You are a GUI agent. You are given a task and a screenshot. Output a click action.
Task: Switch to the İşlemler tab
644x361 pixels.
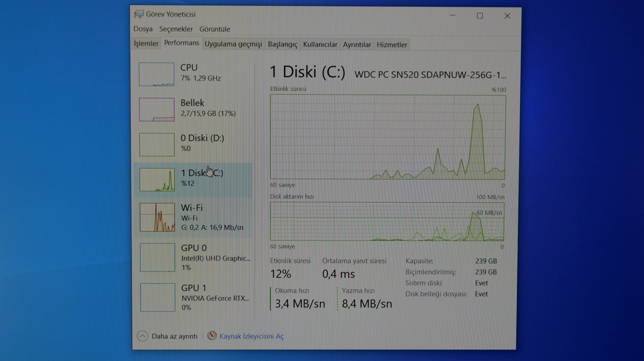pos(146,43)
